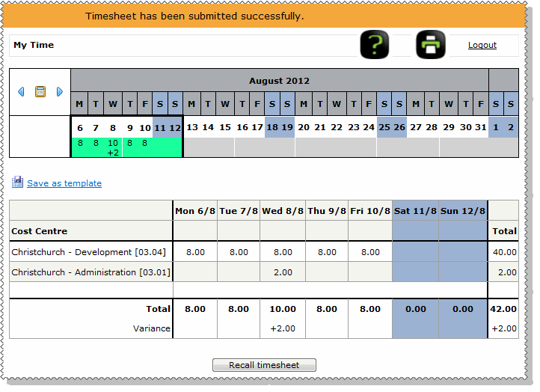The image size is (540, 392).
Task: Click the Save as template link
Action: [x=64, y=183]
